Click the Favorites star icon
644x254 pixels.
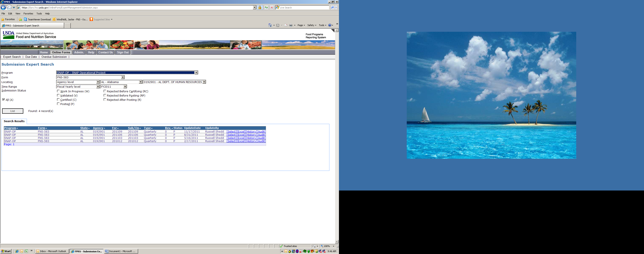tap(3, 19)
